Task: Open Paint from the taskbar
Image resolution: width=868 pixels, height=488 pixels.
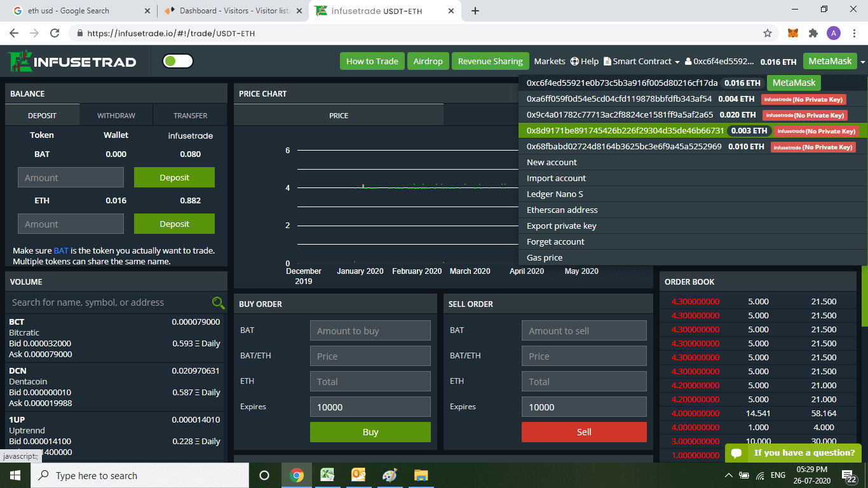Action: (x=390, y=475)
